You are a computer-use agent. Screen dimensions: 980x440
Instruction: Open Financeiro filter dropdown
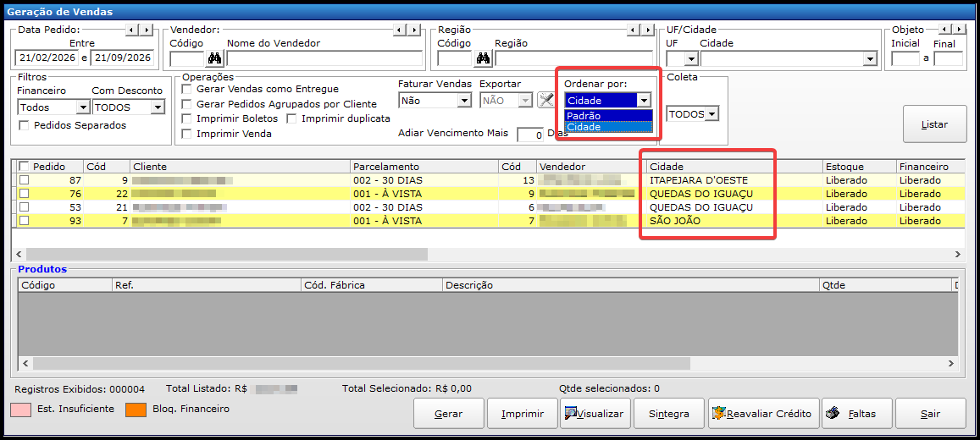pos(83,107)
